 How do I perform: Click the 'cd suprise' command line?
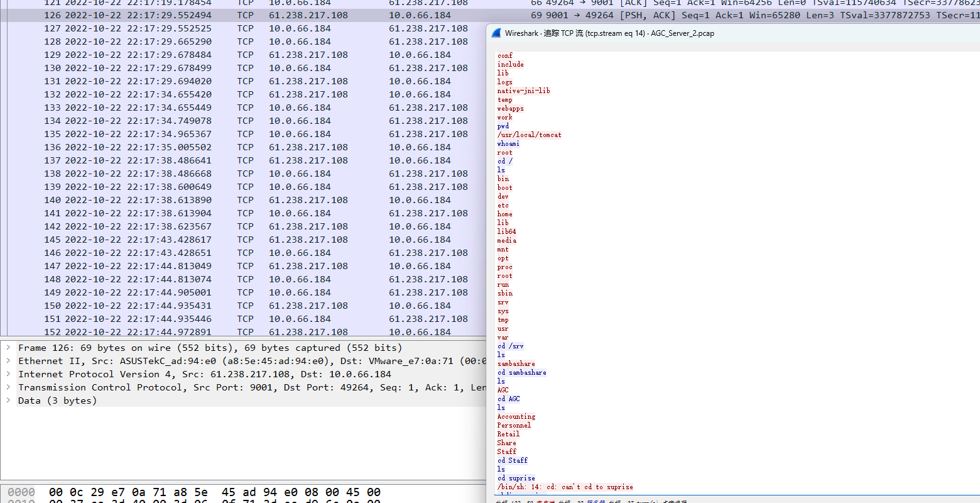516,478
